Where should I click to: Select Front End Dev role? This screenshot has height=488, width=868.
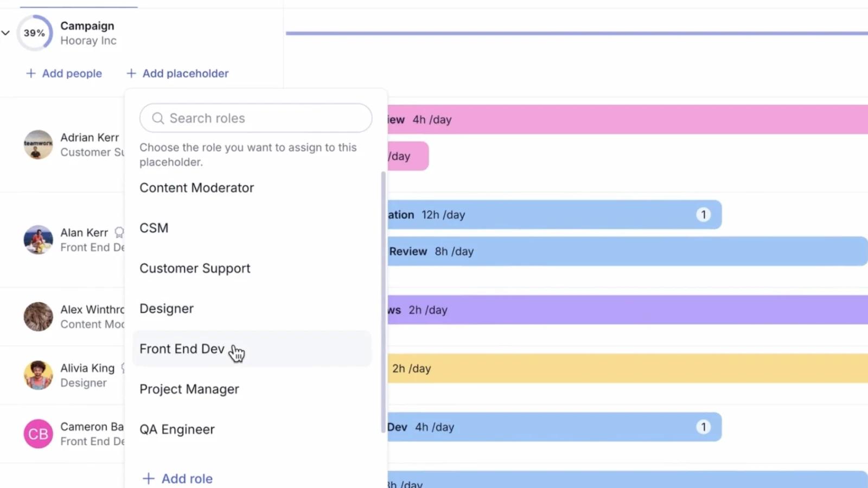pos(252,349)
